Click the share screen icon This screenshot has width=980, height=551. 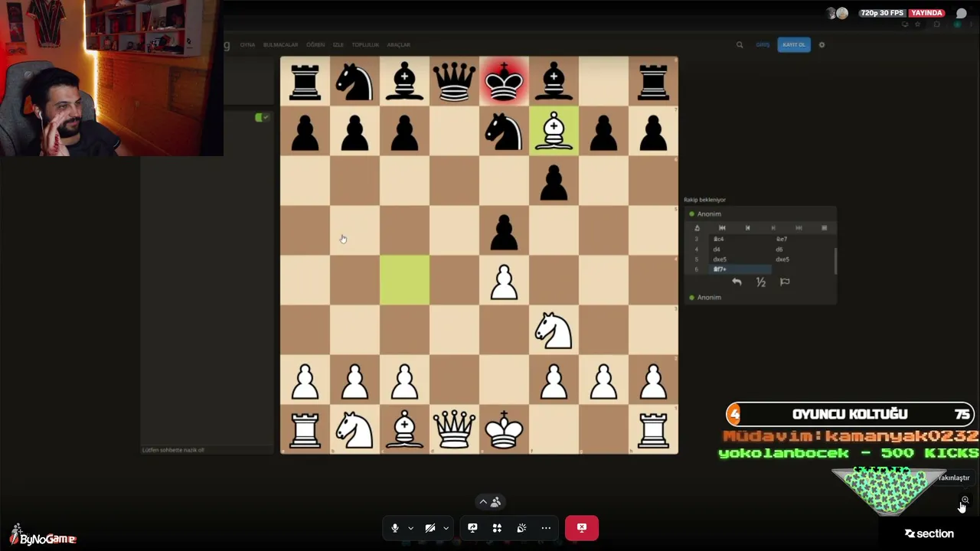[472, 527]
